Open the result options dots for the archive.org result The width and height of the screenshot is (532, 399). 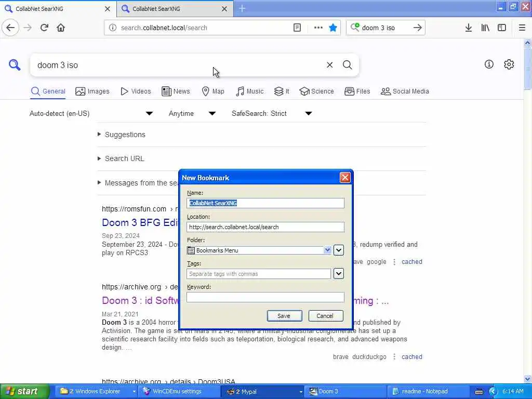[394, 356]
